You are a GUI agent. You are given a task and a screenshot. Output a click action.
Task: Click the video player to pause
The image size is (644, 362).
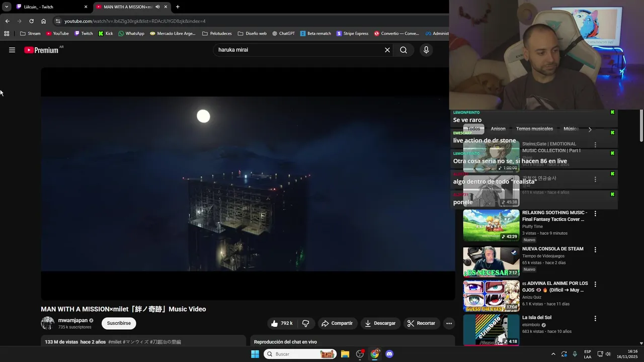pos(248,184)
